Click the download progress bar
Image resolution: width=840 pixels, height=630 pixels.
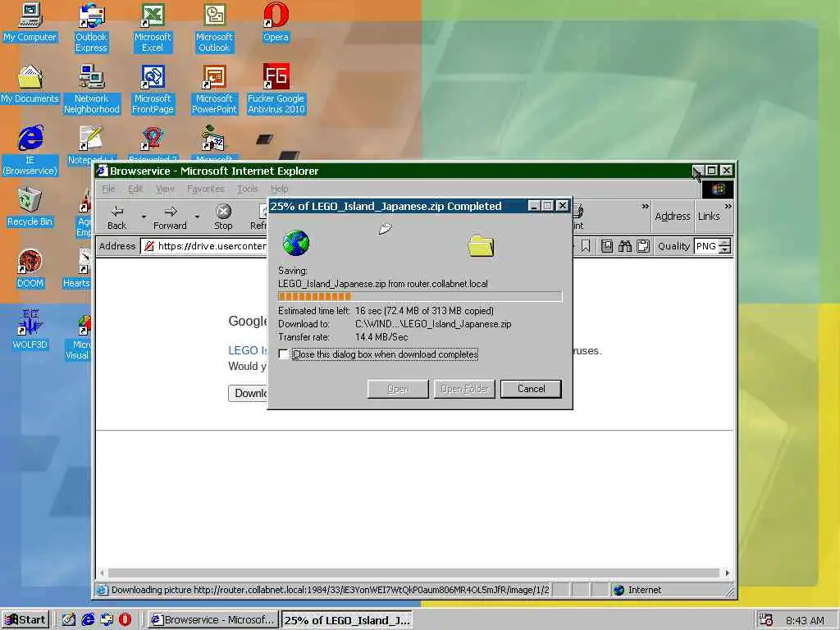coord(420,296)
